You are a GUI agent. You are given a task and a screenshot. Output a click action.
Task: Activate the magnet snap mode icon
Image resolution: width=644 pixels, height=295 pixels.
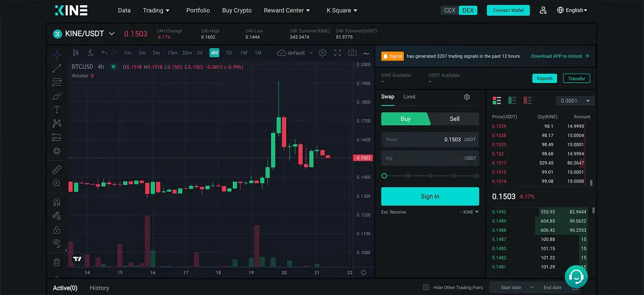pos(57,202)
